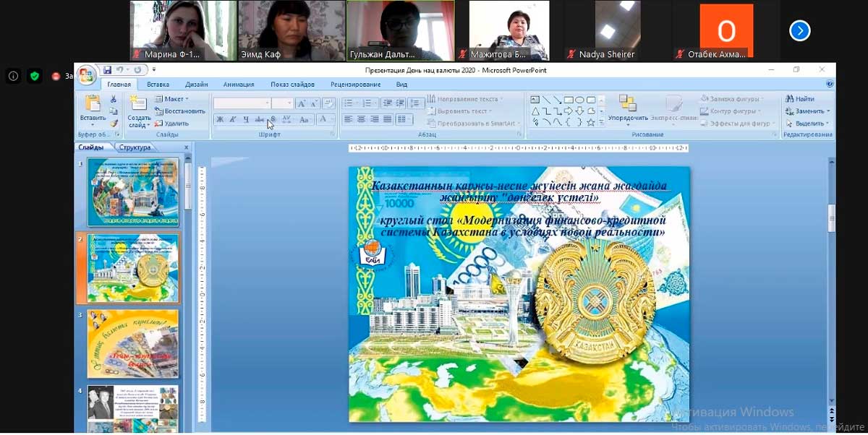Click the Найти (Find) binoculars button
Image resolution: width=868 pixels, height=435 pixels.
pos(800,99)
